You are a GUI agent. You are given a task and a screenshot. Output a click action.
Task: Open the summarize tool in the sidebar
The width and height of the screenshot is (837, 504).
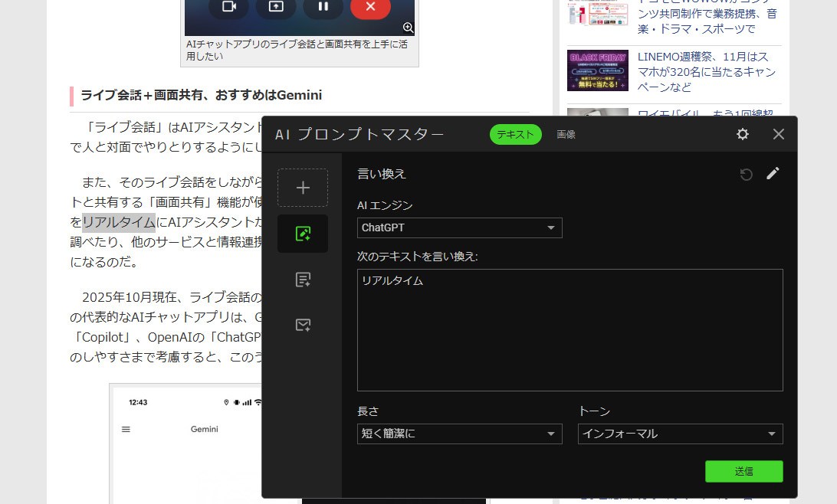[x=303, y=279]
